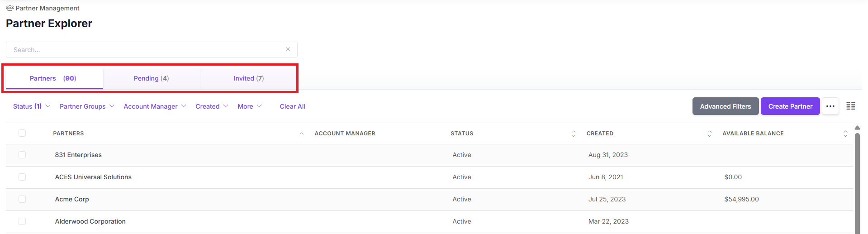Sort by Available Balance column arrows
The image size is (868, 234).
(x=845, y=134)
